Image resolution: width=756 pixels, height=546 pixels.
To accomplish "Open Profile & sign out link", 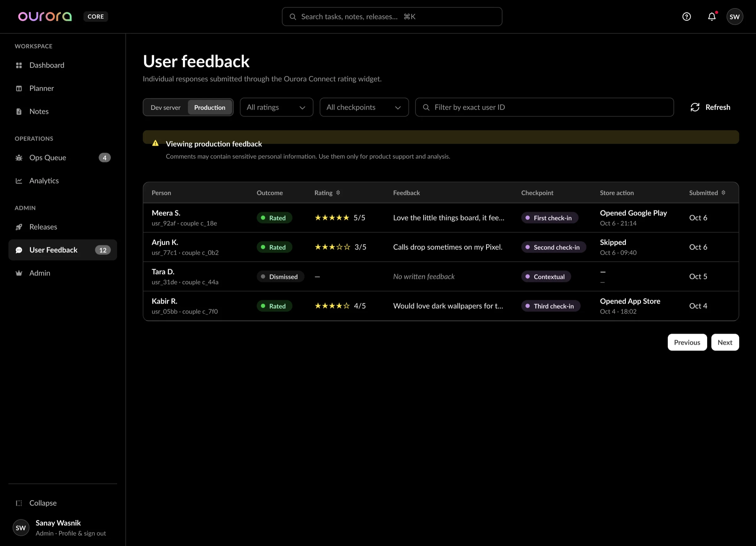I will point(82,533).
